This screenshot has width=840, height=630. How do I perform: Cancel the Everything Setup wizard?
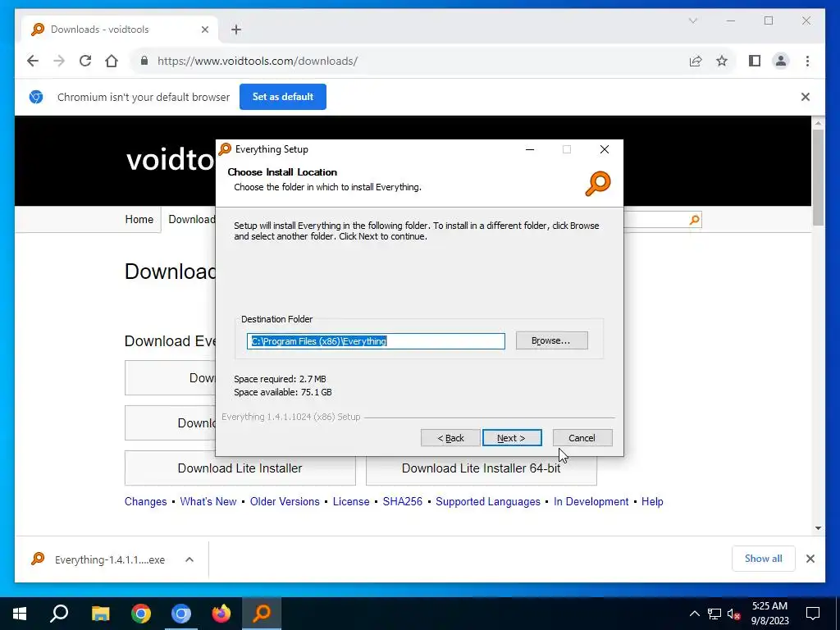pyautogui.click(x=582, y=438)
